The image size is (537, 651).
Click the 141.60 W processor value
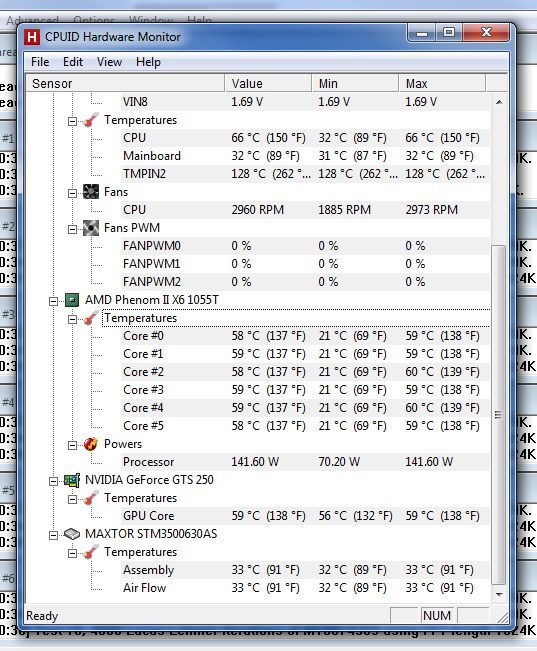pos(255,462)
